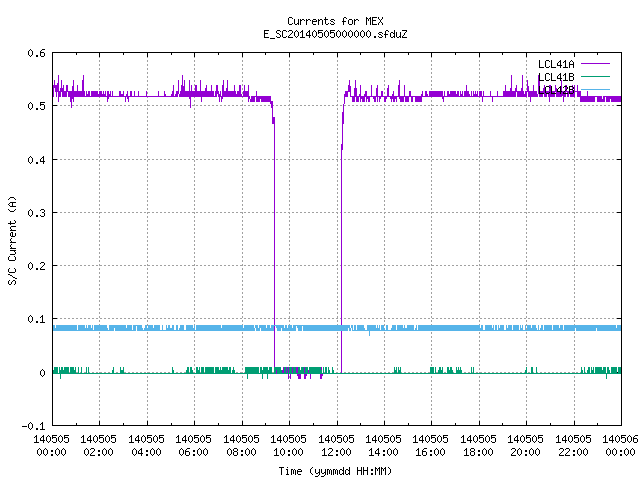Click the '14:00' x-axis time label
The height and width of the screenshot is (480, 640).
(x=383, y=452)
